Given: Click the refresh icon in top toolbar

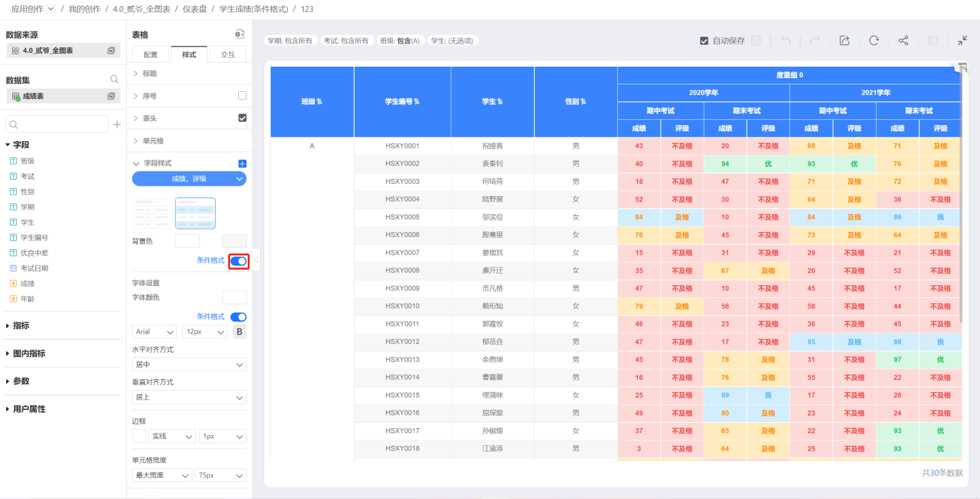Looking at the screenshot, I should click(x=874, y=41).
